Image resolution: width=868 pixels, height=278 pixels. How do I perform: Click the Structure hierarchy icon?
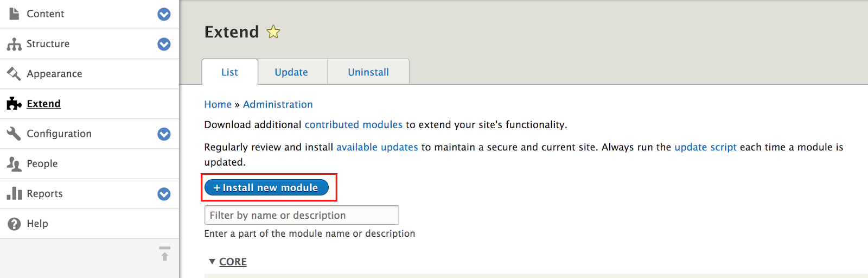click(14, 44)
